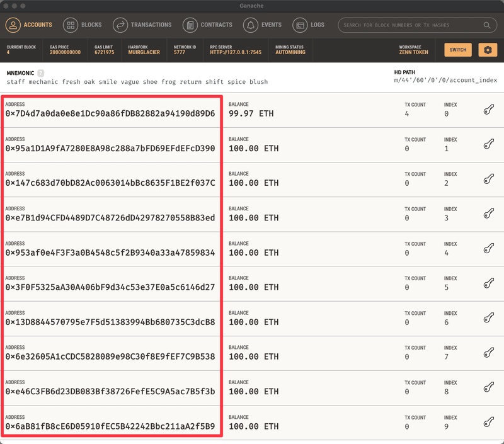Click the Ganache window title
Screen dimensions: 504x444
(251, 6)
